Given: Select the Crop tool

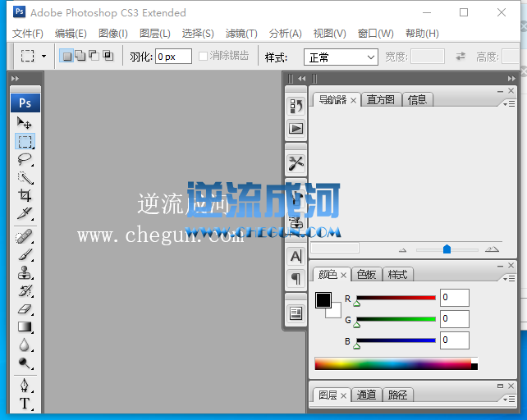Looking at the screenshot, I should click(x=25, y=195).
